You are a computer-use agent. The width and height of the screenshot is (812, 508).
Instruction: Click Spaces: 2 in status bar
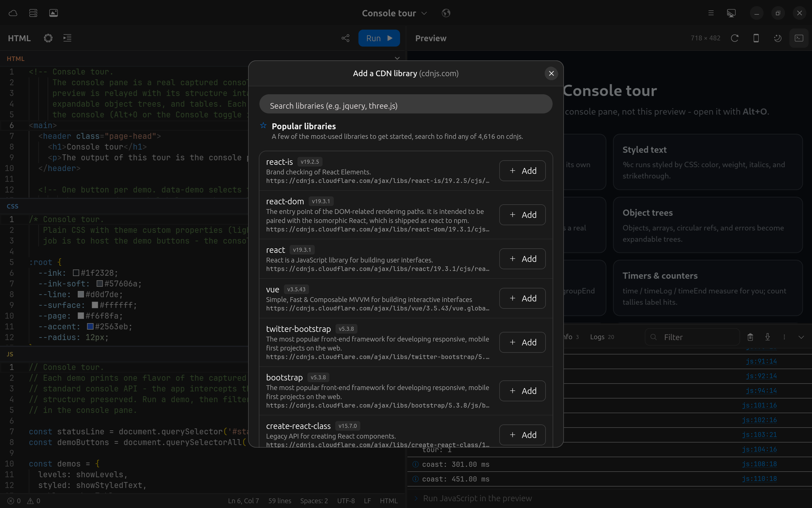[x=314, y=501]
